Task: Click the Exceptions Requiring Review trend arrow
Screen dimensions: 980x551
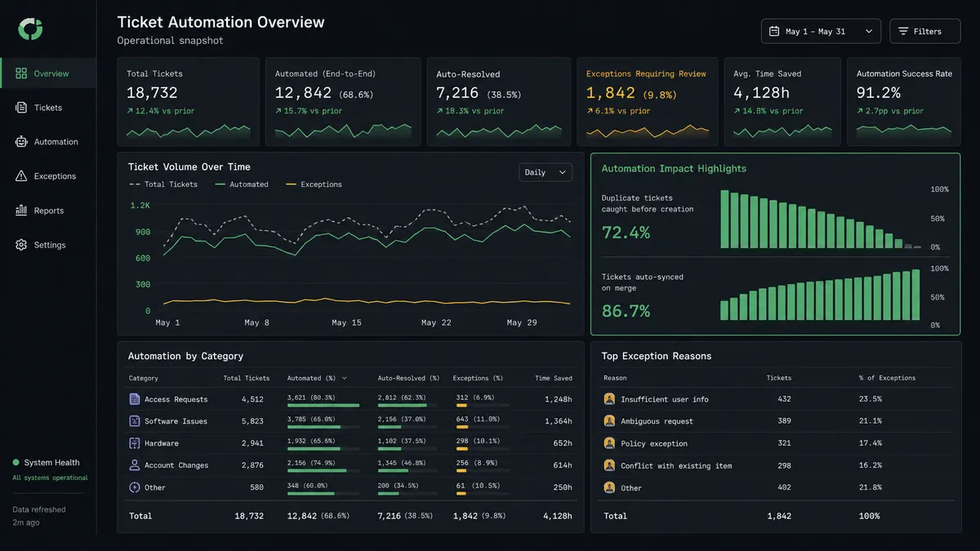Action: point(590,111)
